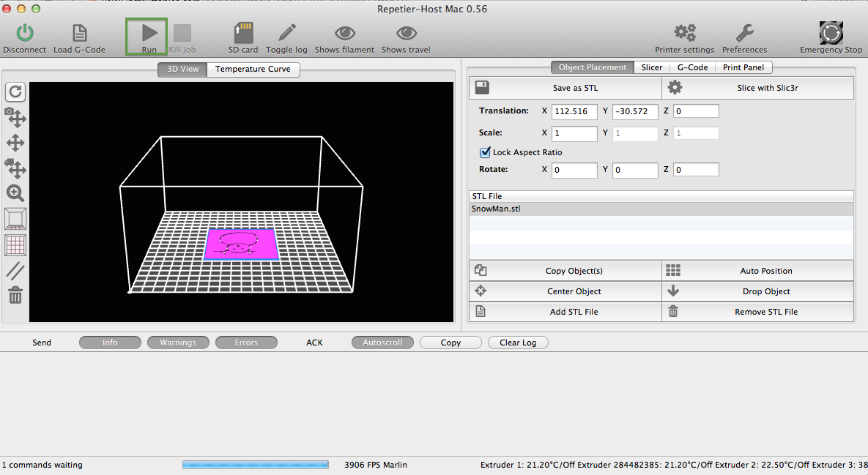
Task: Click the magenta snowman object in 3D view
Action: [242, 244]
